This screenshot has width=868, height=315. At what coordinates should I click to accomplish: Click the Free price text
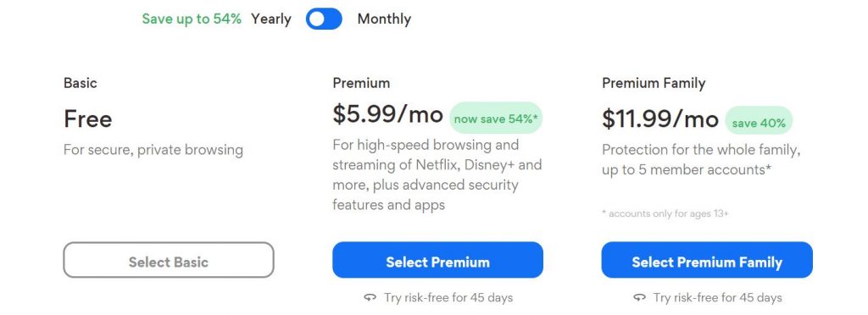point(88,119)
